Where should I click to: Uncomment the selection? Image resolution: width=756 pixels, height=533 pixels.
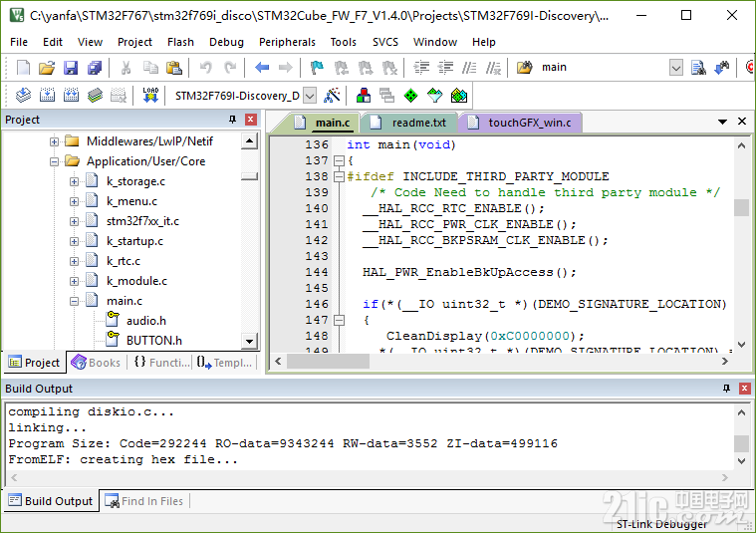click(x=493, y=68)
